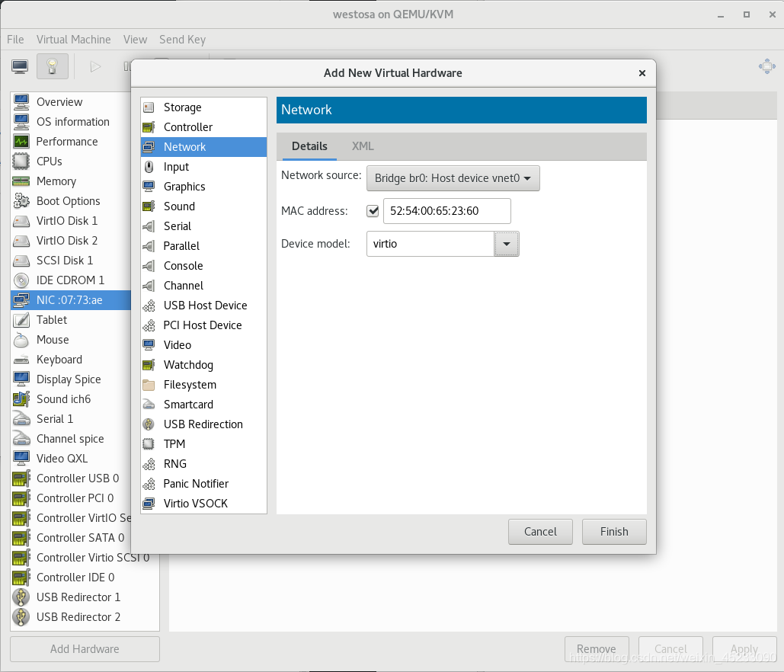Open Boot Options gears icon
Image resolution: width=784 pixels, height=672 pixels.
click(21, 201)
